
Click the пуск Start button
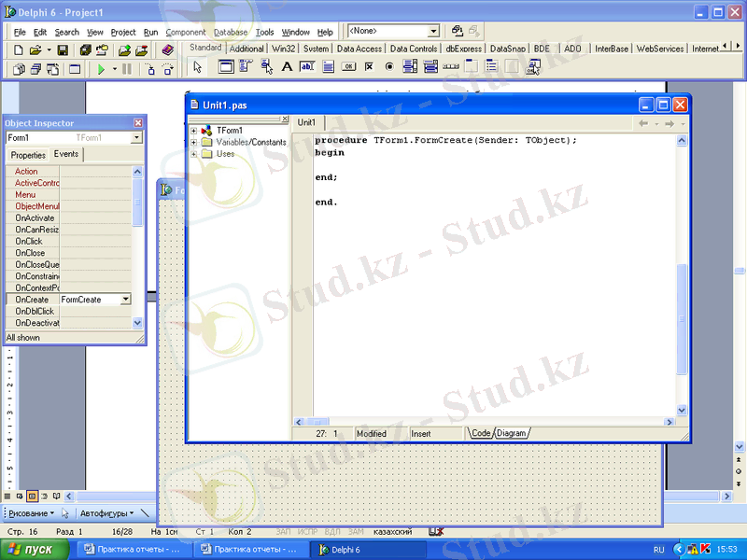point(35,550)
